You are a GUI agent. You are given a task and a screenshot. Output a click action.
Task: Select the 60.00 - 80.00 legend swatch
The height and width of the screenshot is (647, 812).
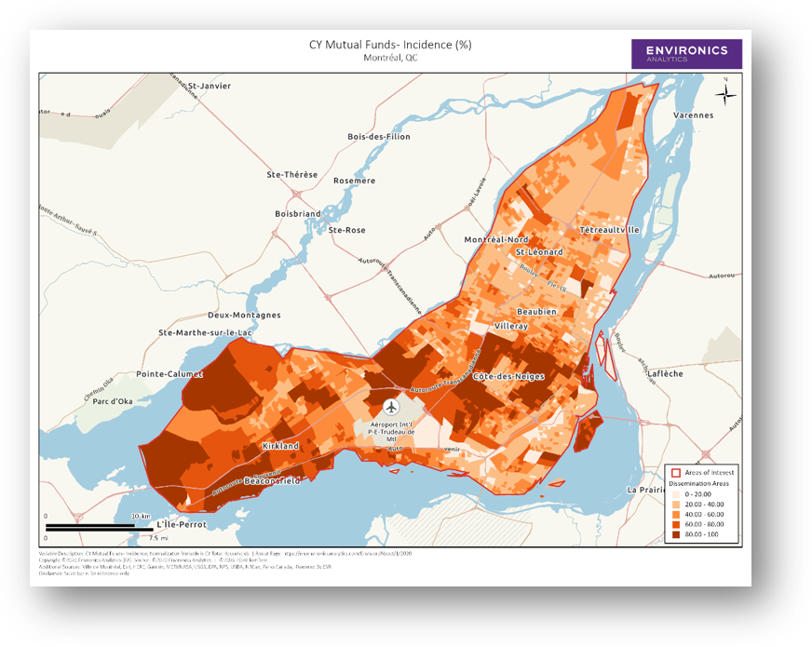pos(676,524)
